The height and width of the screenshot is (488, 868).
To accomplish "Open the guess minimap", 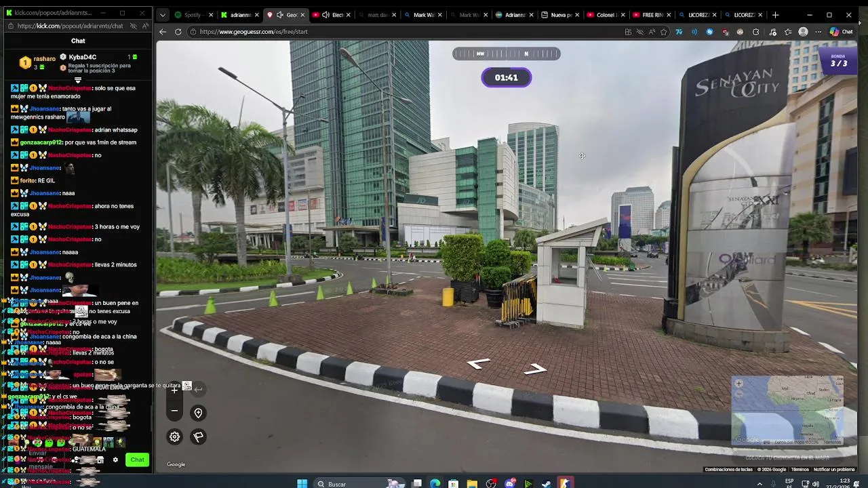I will pos(787,411).
